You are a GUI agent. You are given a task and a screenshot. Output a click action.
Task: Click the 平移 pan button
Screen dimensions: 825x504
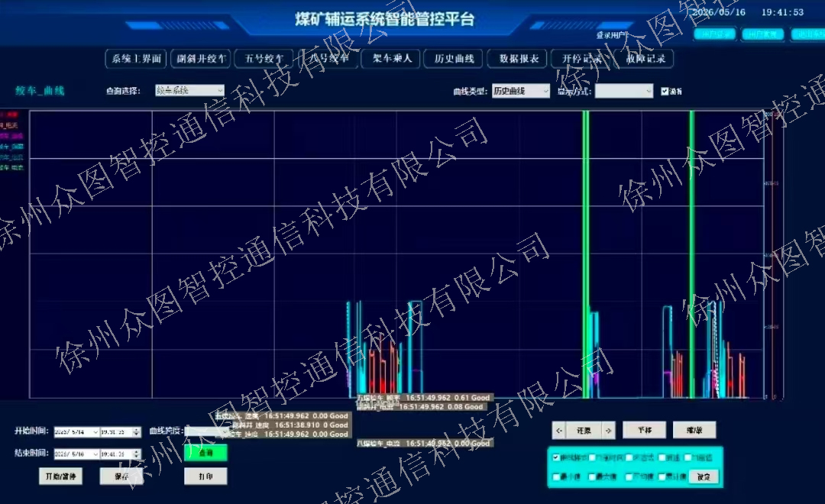click(645, 430)
